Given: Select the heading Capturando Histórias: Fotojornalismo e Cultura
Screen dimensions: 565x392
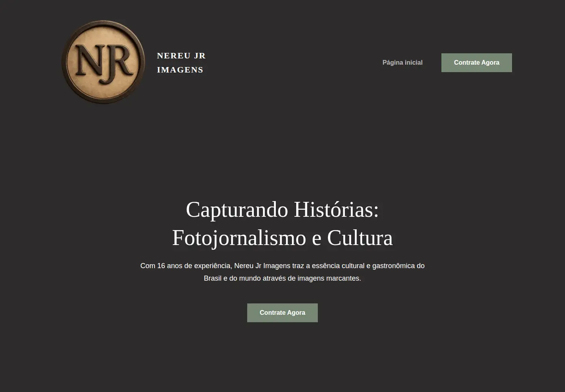Looking at the screenshot, I should tap(282, 223).
